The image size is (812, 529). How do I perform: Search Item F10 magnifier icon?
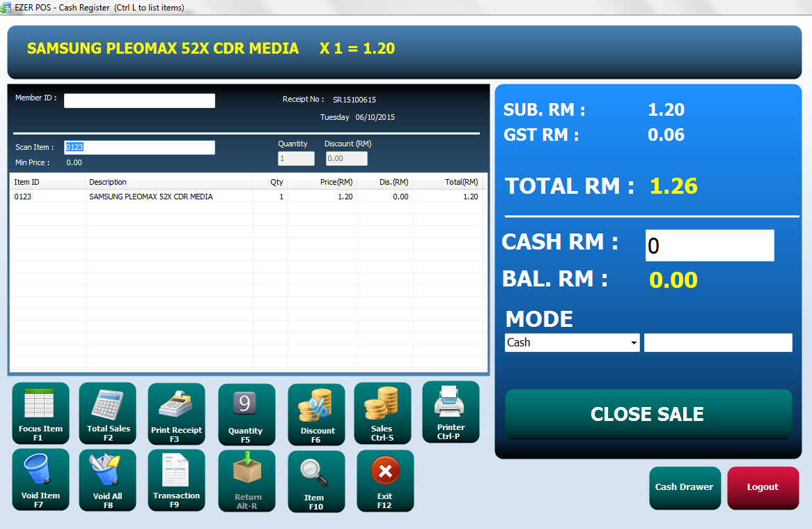pyautogui.click(x=316, y=482)
